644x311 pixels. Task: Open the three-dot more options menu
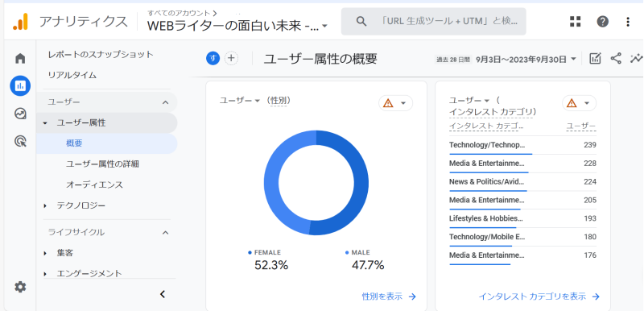point(628,22)
